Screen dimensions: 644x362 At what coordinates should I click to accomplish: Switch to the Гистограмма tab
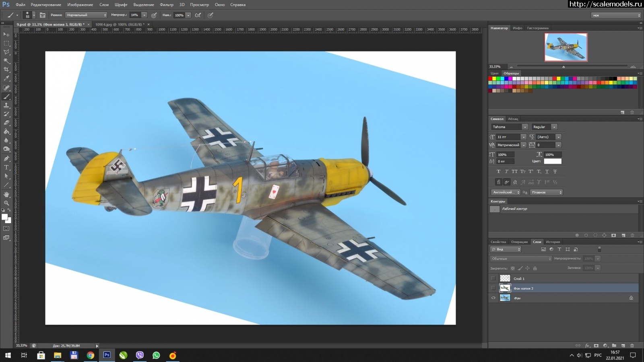pyautogui.click(x=538, y=28)
